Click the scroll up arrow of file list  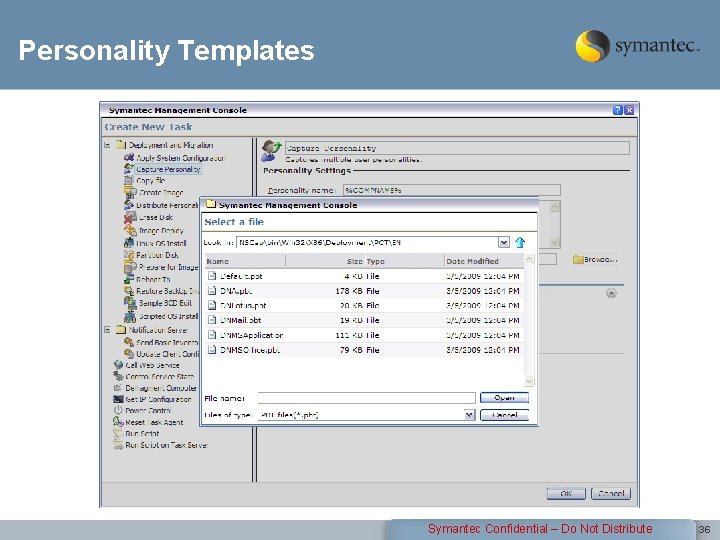pos(529,259)
